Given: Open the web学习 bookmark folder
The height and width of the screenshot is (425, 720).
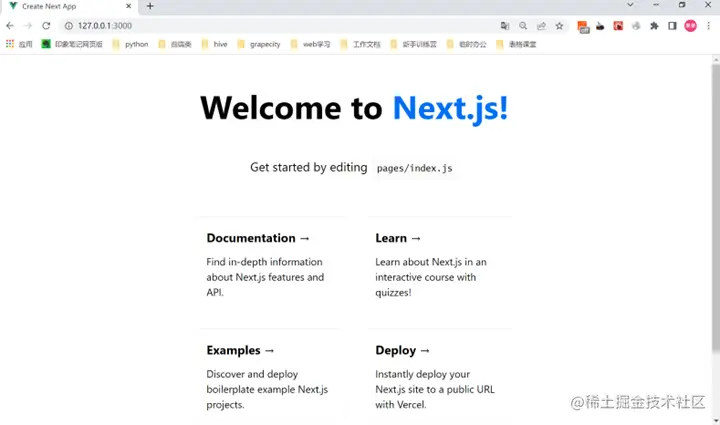Looking at the screenshot, I should tap(310, 44).
